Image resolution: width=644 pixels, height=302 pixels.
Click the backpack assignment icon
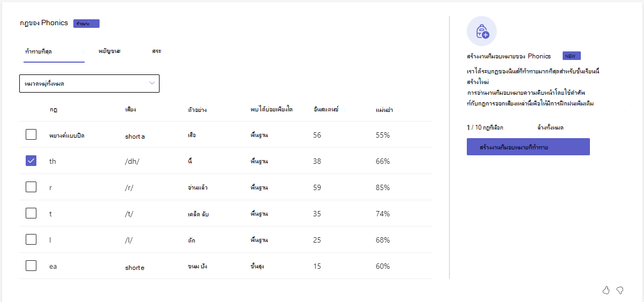(x=482, y=31)
